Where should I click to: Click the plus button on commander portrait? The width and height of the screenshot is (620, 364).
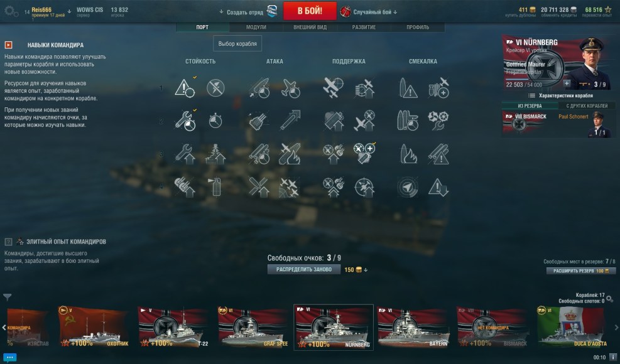point(567,83)
